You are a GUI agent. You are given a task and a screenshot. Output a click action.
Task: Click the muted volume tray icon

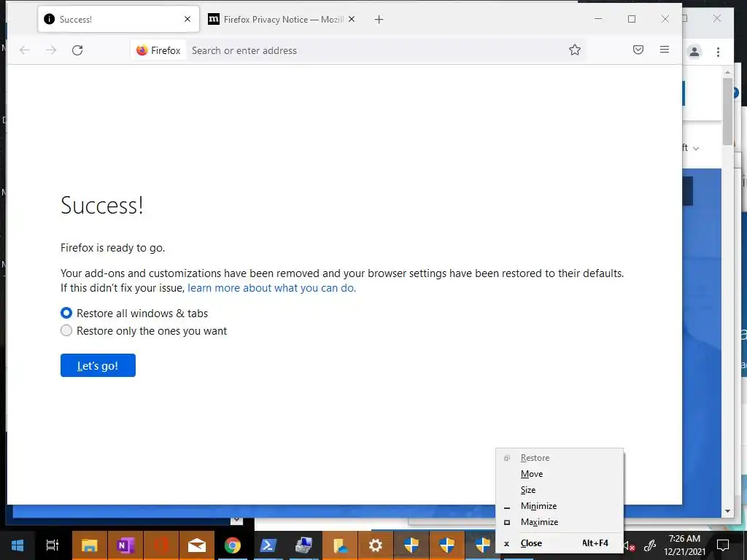point(630,545)
